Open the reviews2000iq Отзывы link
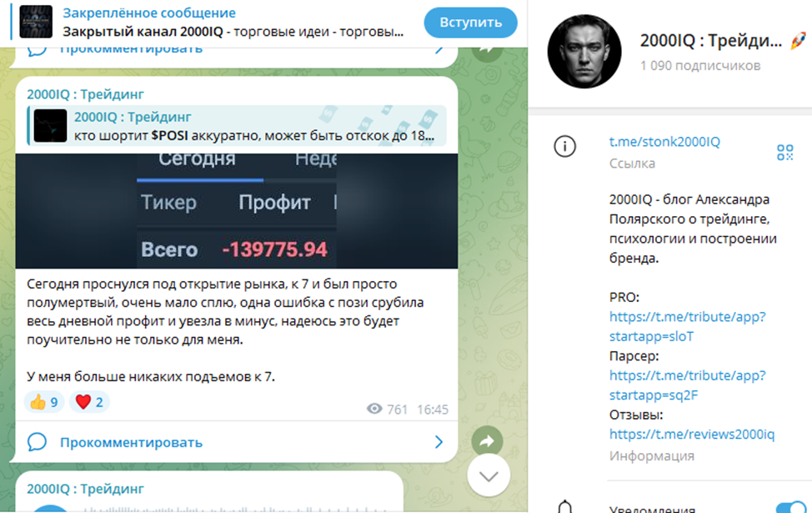 click(692, 435)
